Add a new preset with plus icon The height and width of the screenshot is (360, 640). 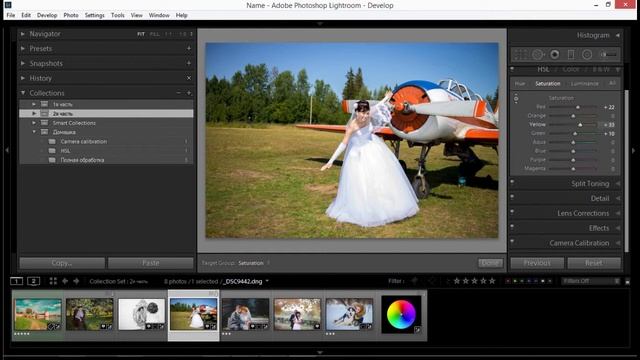tap(189, 48)
